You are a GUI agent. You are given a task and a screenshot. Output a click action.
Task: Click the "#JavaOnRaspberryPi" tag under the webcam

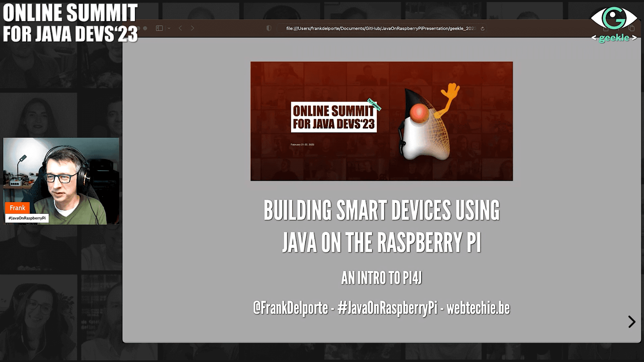coord(27,218)
